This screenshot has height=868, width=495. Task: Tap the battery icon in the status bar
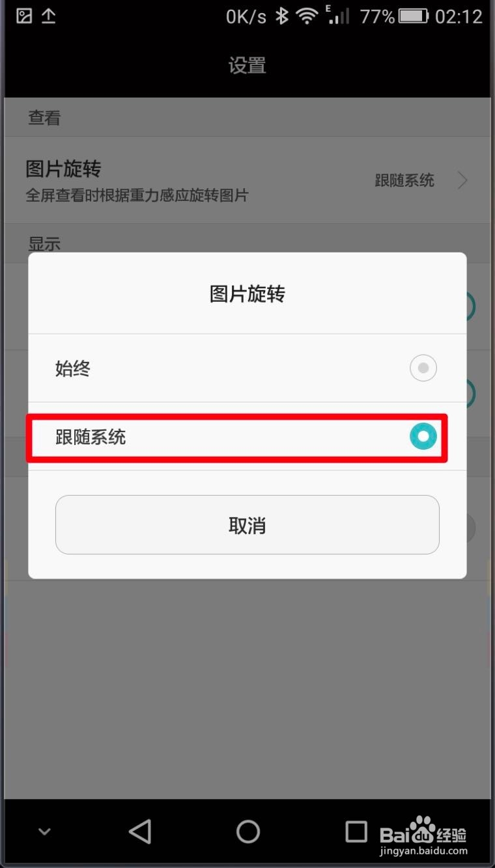pos(413,16)
